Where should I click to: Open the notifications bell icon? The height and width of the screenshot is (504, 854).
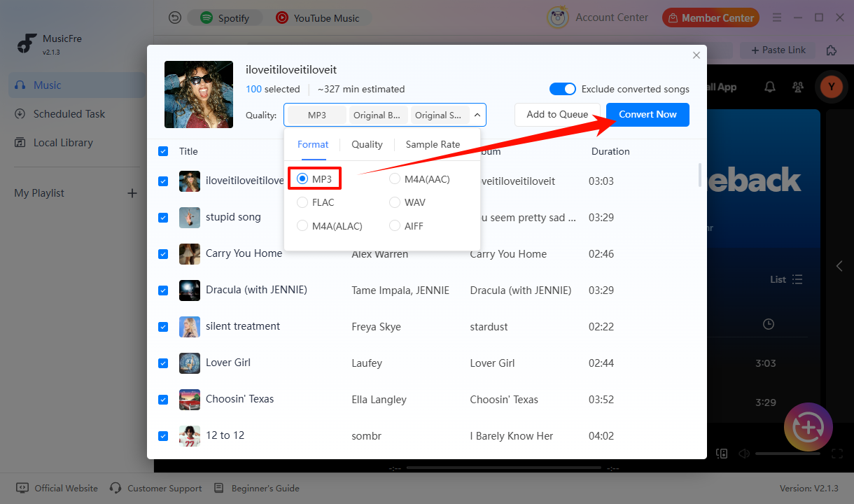point(770,87)
